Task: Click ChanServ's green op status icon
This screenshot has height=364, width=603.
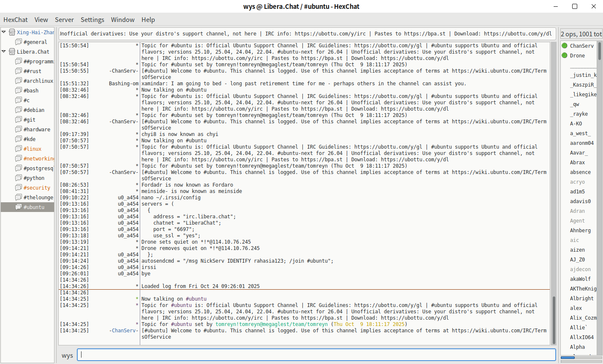Action: click(x=565, y=46)
